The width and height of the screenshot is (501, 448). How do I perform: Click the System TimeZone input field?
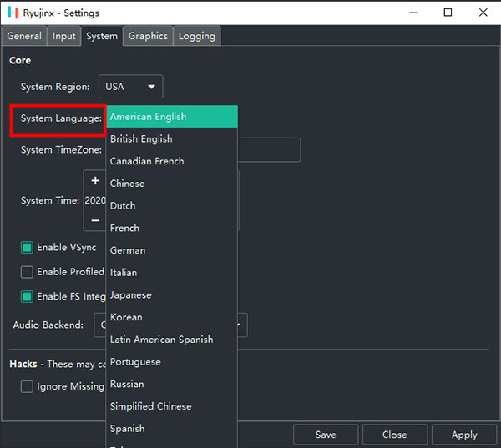click(x=269, y=150)
